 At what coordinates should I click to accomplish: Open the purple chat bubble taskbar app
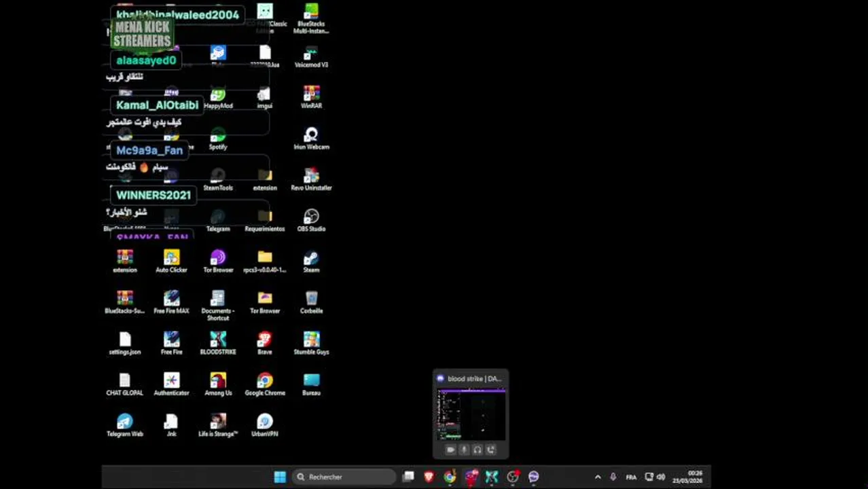(534, 477)
